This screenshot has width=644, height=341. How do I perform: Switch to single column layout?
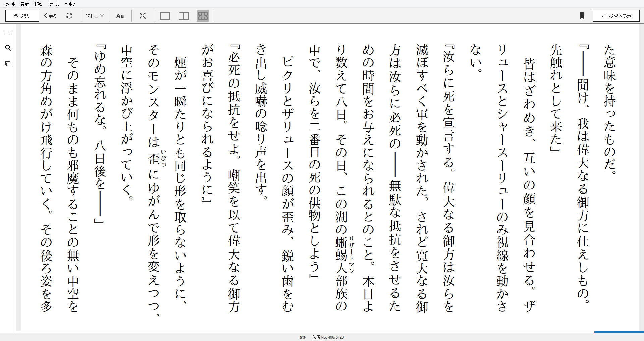point(165,16)
